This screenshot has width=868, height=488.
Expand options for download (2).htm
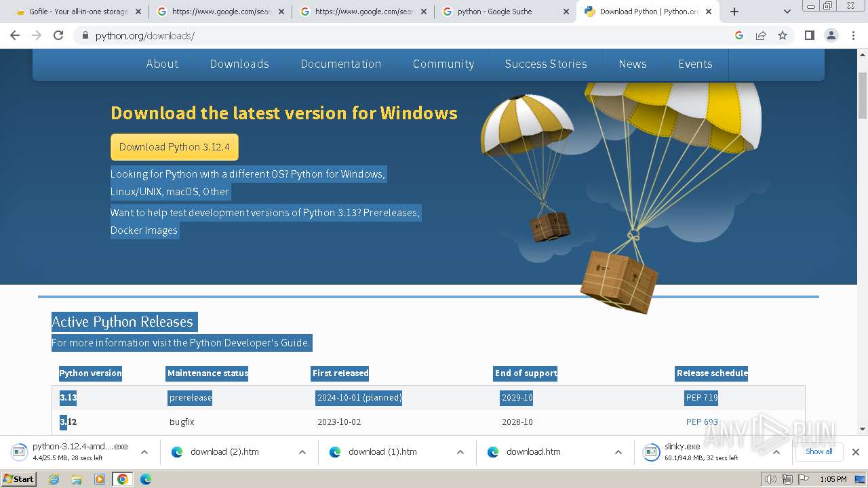[302, 452]
